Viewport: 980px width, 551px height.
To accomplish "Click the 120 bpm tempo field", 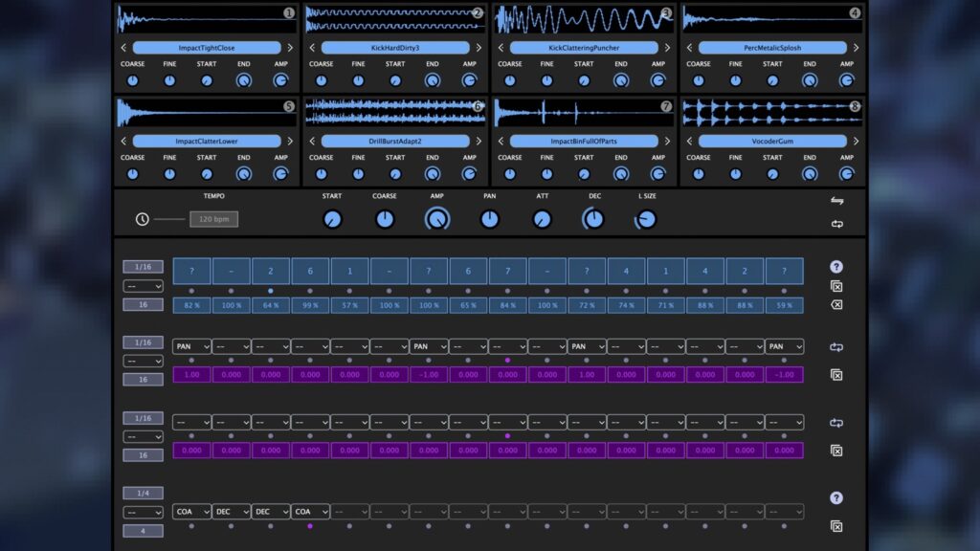I will 213,219.
